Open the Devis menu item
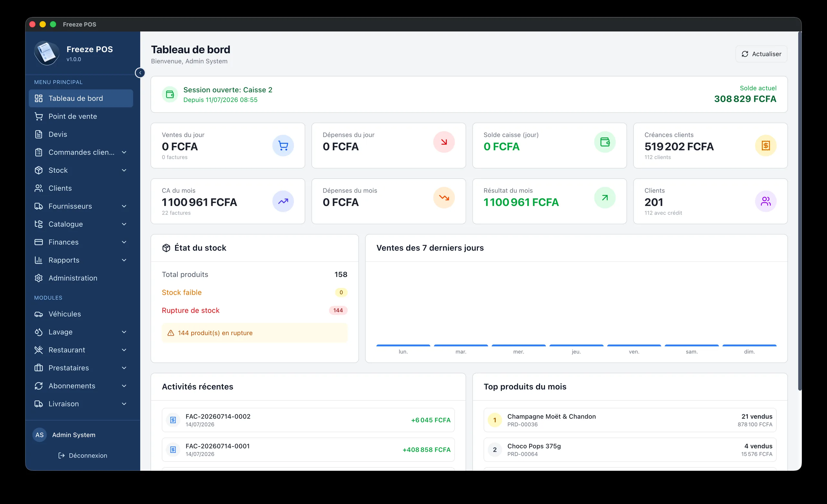Image resolution: width=827 pixels, height=504 pixels. [81, 134]
